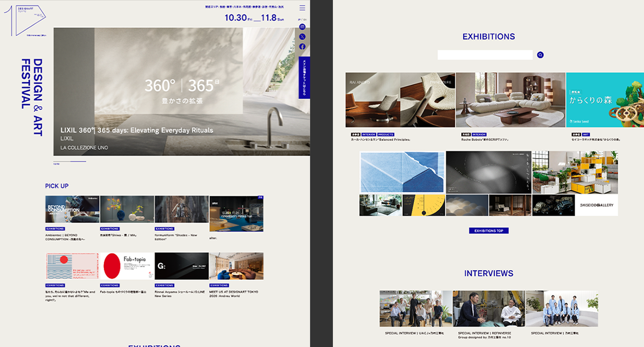
Task: Click the EXHIBITIONS TOP button
Action: pos(488,231)
